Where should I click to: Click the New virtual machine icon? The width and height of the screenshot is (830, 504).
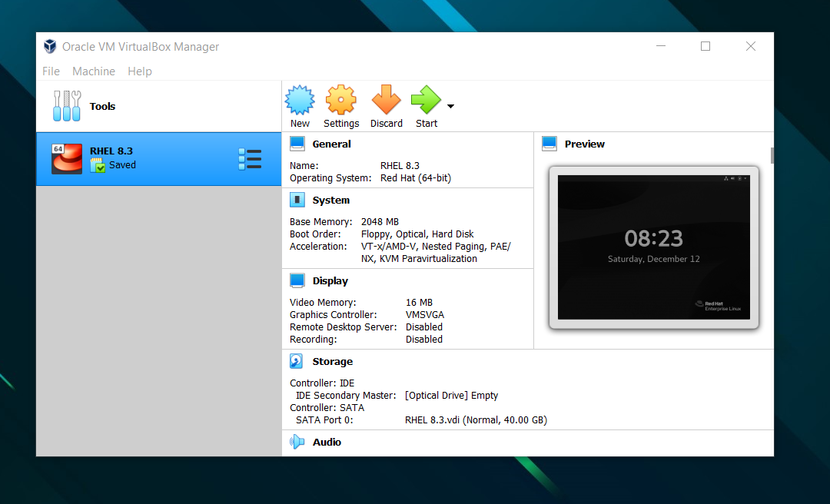(x=300, y=100)
